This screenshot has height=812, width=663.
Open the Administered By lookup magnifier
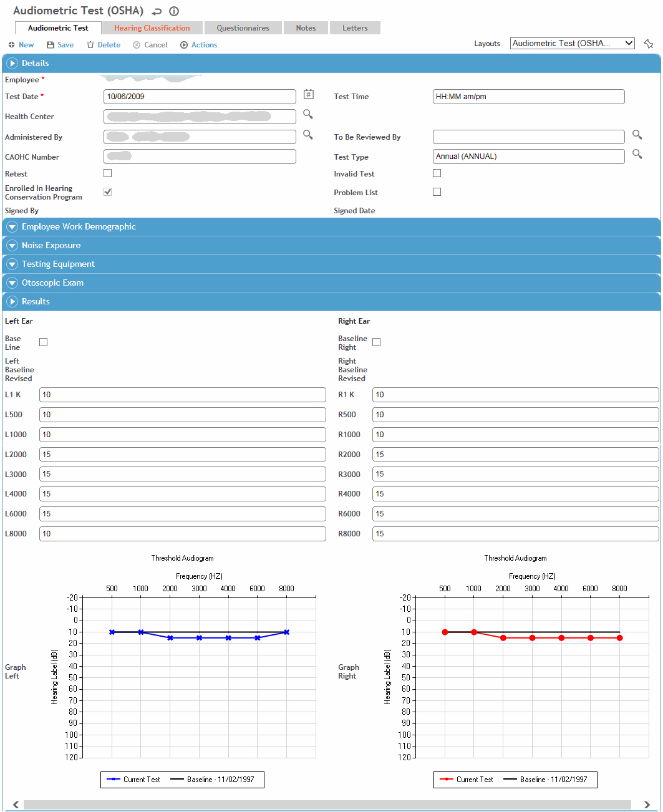pyautogui.click(x=308, y=135)
